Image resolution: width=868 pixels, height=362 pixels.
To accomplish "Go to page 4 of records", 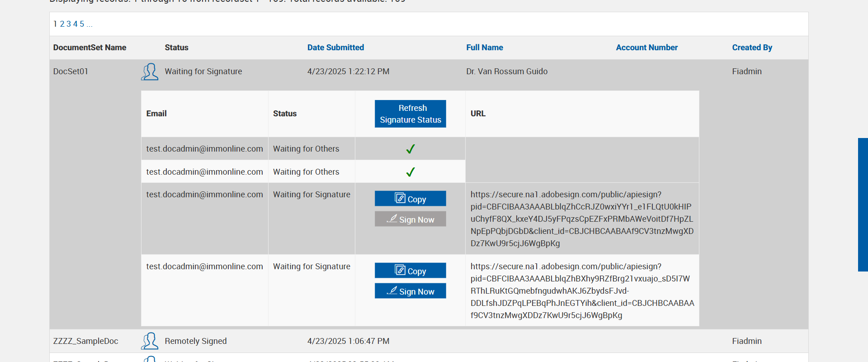I will point(75,24).
